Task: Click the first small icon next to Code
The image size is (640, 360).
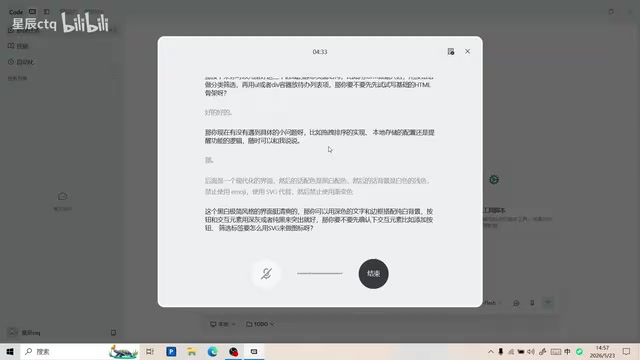Action: click(x=32, y=11)
